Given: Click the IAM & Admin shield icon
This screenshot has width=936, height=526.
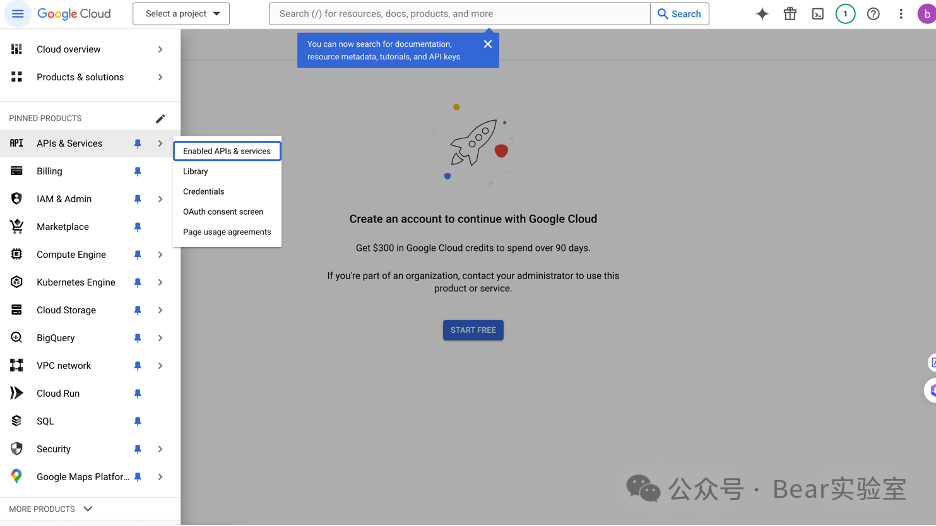Looking at the screenshot, I should pos(17,199).
